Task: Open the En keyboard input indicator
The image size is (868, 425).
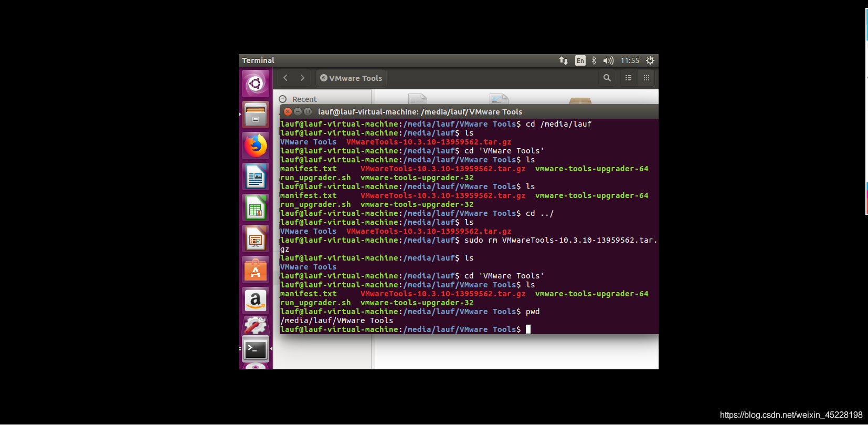Action: click(580, 60)
